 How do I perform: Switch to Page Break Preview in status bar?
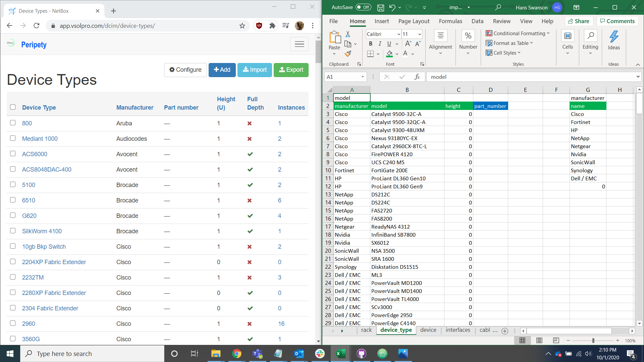[x=556, y=341]
